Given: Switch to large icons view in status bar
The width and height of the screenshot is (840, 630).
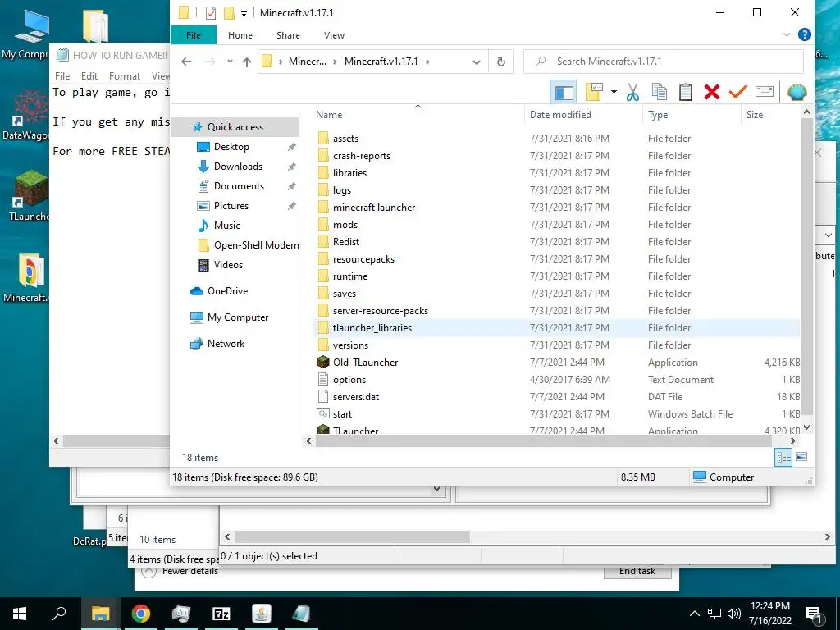Looking at the screenshot, I should pos(801,457).
